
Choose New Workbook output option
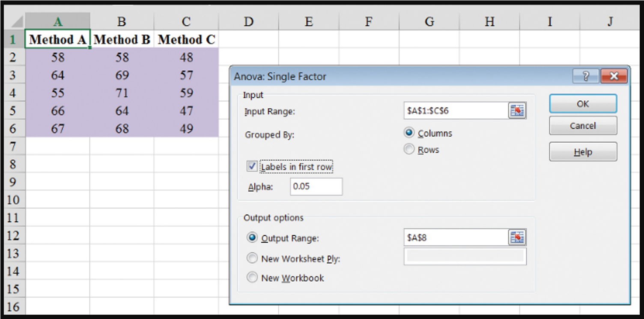[252, 277]
